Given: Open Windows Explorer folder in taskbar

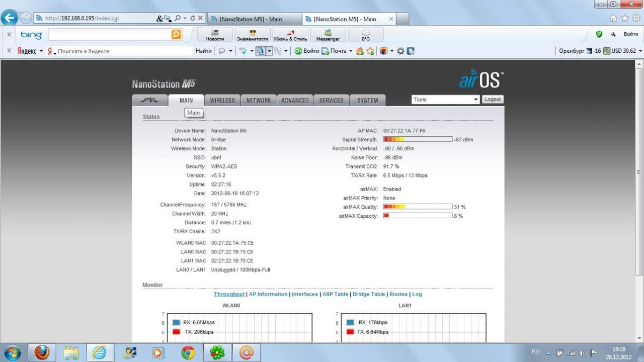Looking at the screenshot, I should coord(71,353).
